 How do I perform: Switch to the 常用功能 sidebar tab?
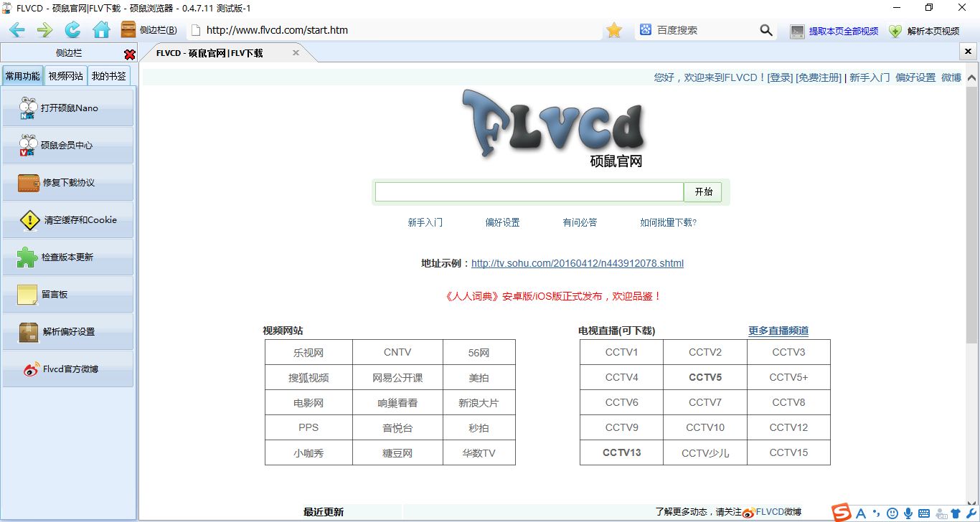pos(23,75)
